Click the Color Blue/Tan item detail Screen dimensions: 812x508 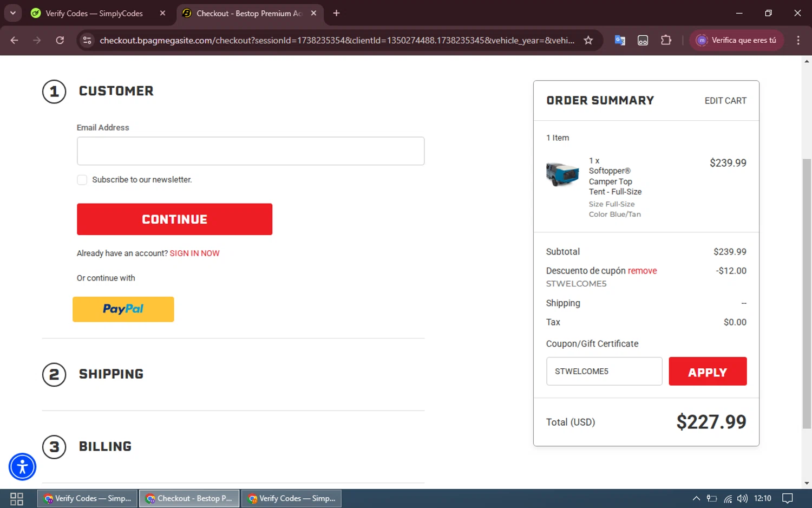pos(615,214)
